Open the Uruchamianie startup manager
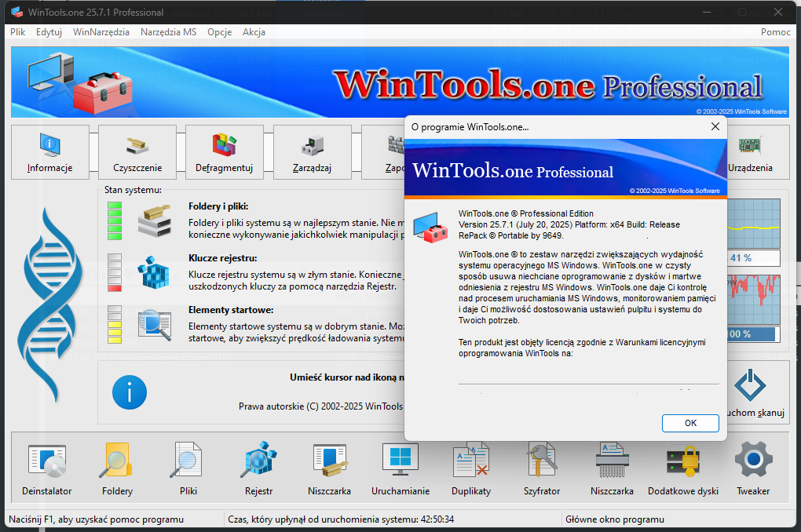The width and height of the screenshot is (801, 532). pyautogui.click(x=400, y=468)
